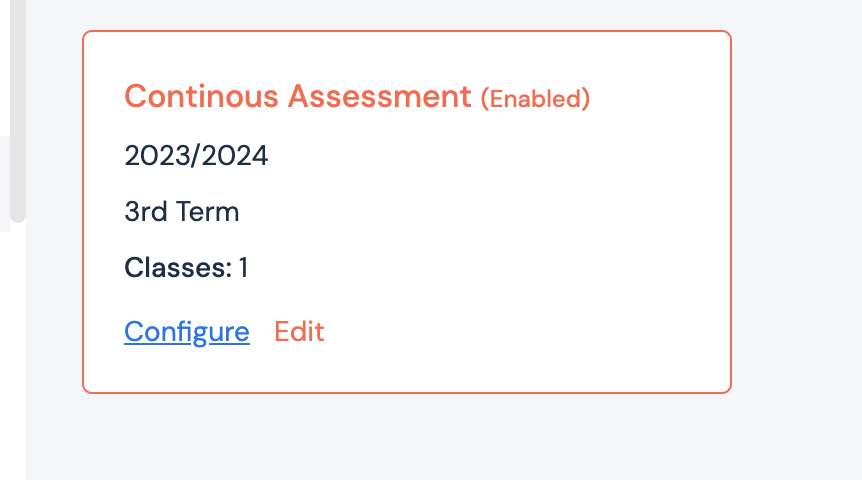Image resolution: width=862 pixels, height=480 pixels.
Task: Click the bold Classes: label
Action: pyautogui.click(x=177, y=268)
